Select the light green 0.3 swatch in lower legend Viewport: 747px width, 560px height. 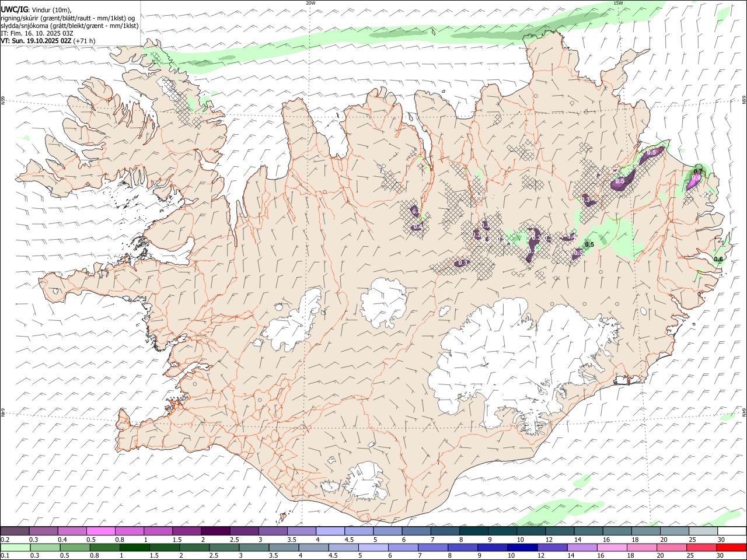pyautogui.click(x=45, y=547)
